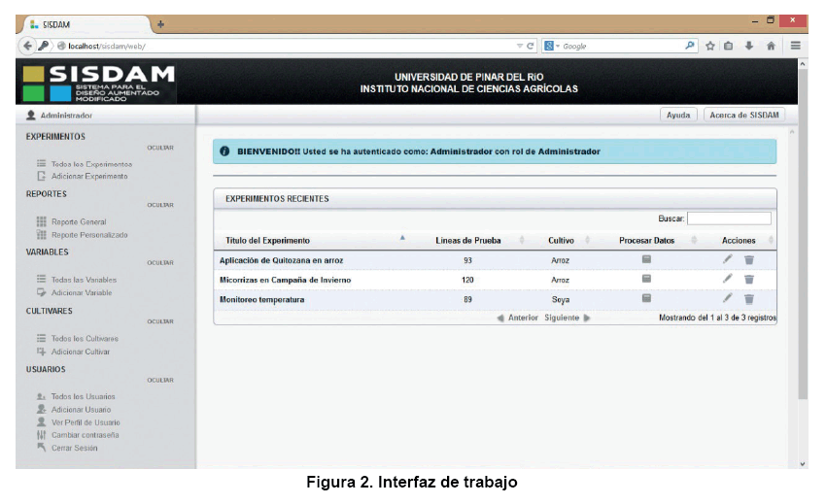Click the browser home icon
This screenshot has height=504, width=826.
(771, 46)
